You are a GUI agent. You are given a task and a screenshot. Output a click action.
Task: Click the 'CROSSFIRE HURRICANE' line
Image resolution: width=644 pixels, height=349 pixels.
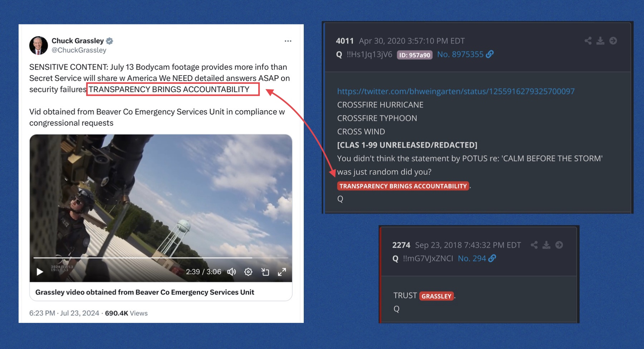[380, 105]
